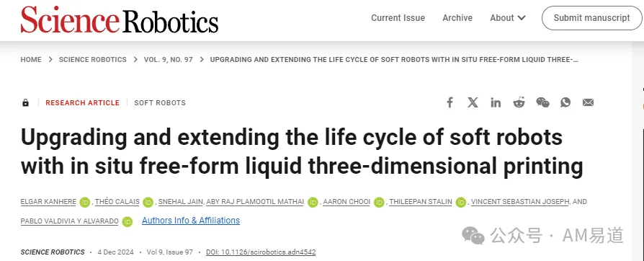Open Elgar Kanhere's ORCID icon
Screen dimensions: 644x261
click(x=85, y=202)
